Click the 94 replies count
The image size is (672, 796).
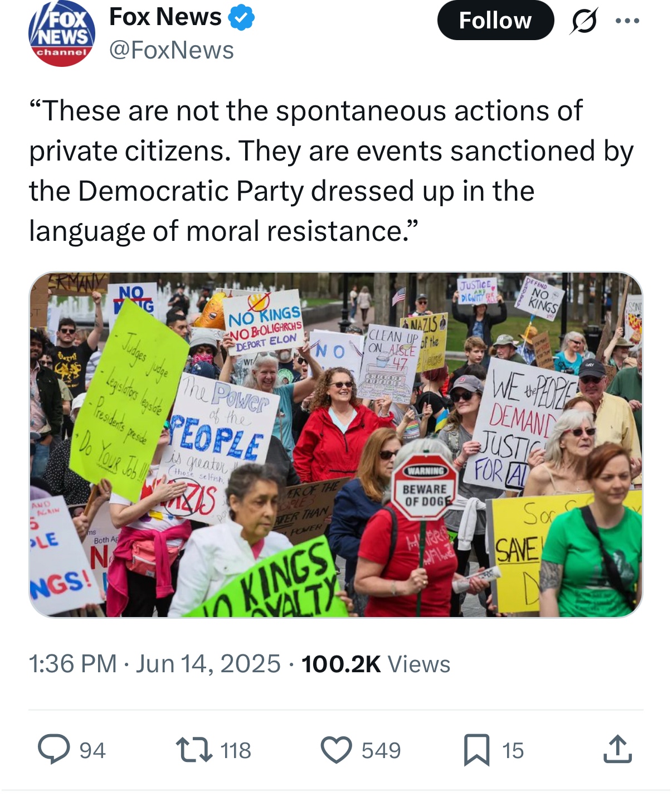point(92,750)
